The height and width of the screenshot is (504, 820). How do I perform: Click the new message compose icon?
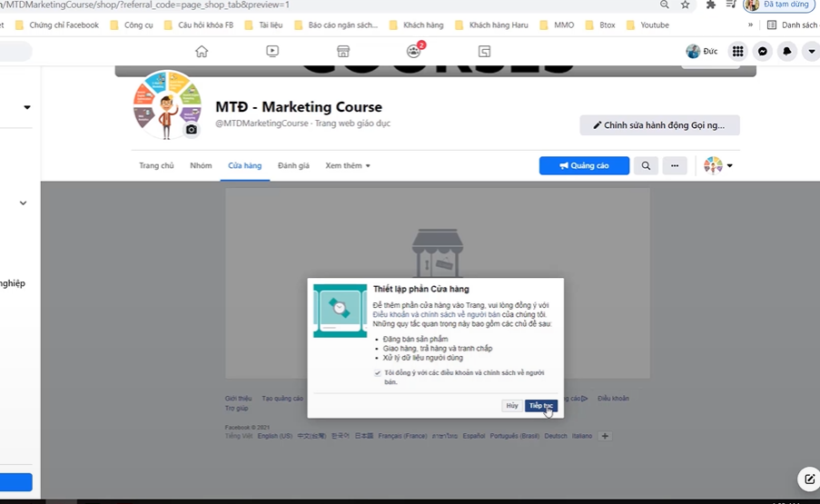(808, 479)
